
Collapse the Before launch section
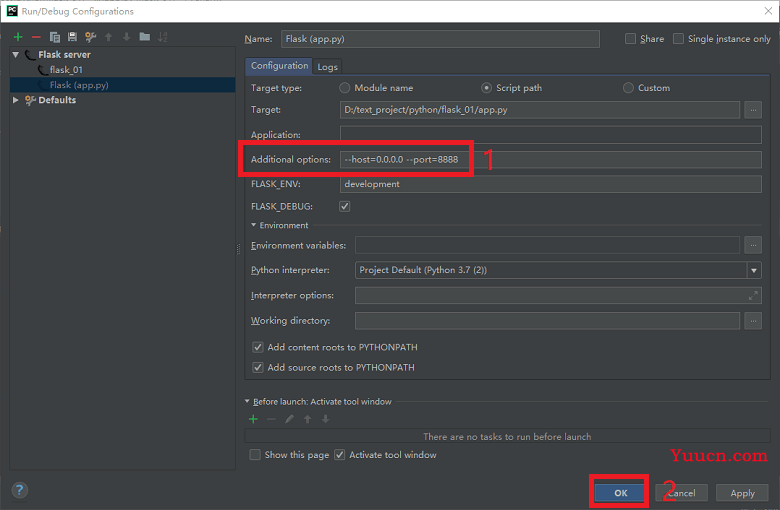click(x=247, y=402)
